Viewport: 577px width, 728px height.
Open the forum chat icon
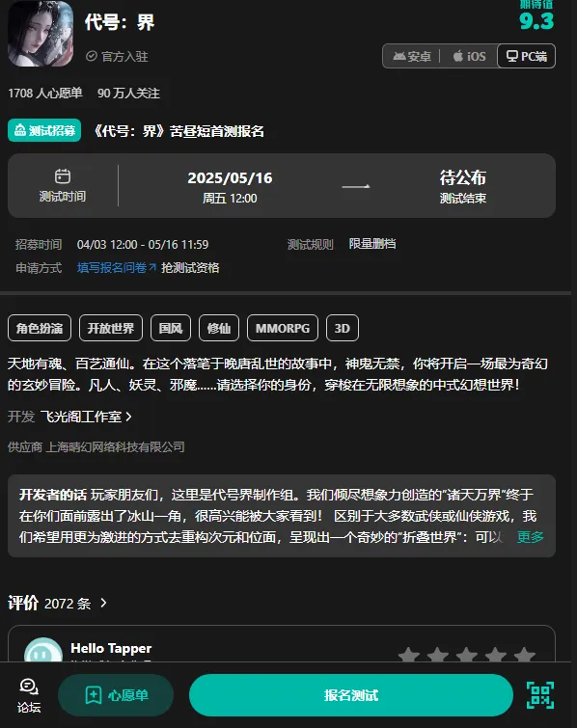(x=29, y=687)
